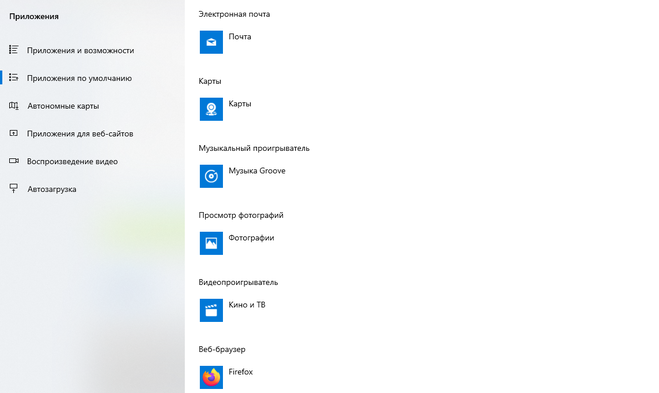This screenshot has width=659, height=393.
Task: Click the Автономные карты map icon
Action: point(13,106)
